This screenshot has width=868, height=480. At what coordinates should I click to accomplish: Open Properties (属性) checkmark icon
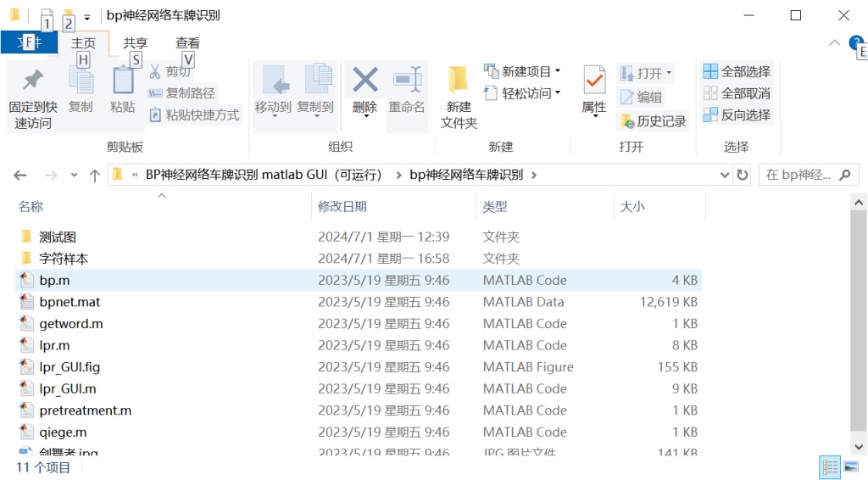pos(594,81)
